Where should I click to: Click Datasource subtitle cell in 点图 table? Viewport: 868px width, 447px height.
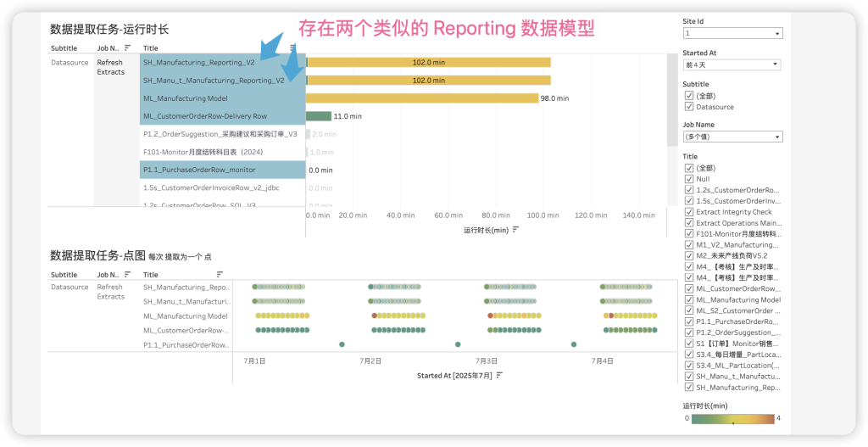(x=70, y=287)
